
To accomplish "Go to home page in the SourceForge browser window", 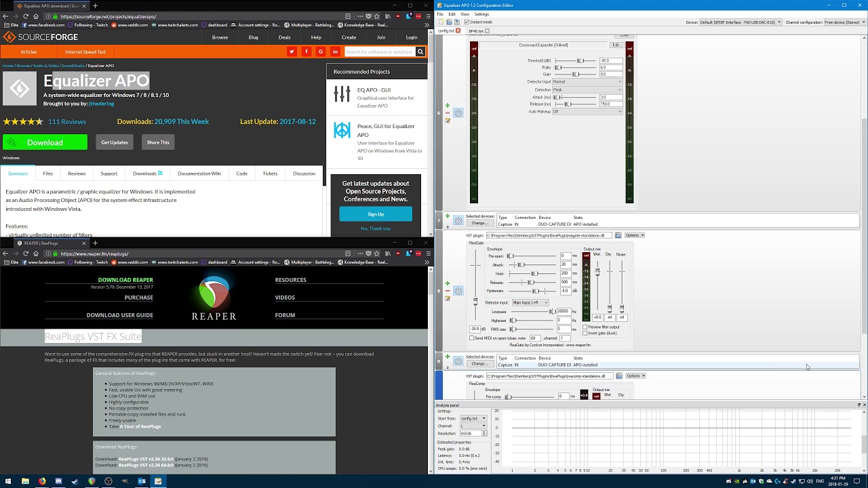I will click(36, 16).
